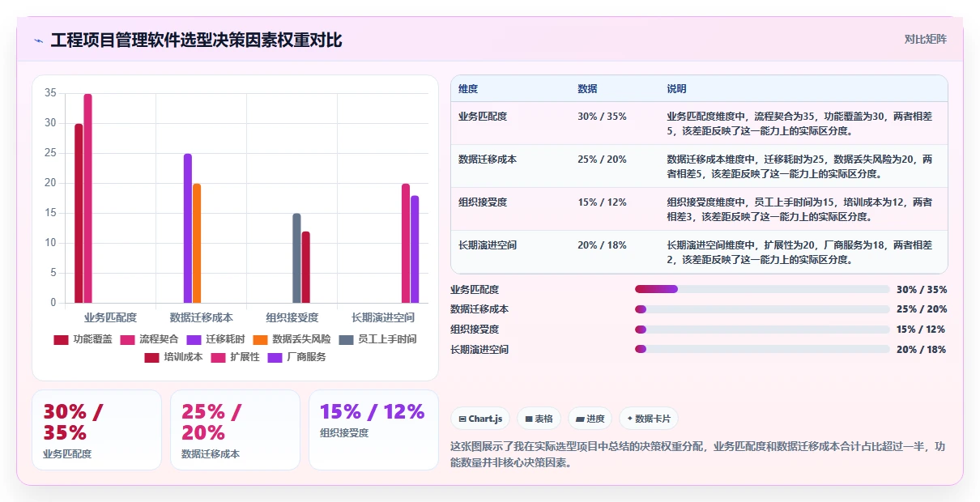980x502 pixels.
Task: Open the 30% / 35% 业务匹配度 card
Action: coord(96,430)
